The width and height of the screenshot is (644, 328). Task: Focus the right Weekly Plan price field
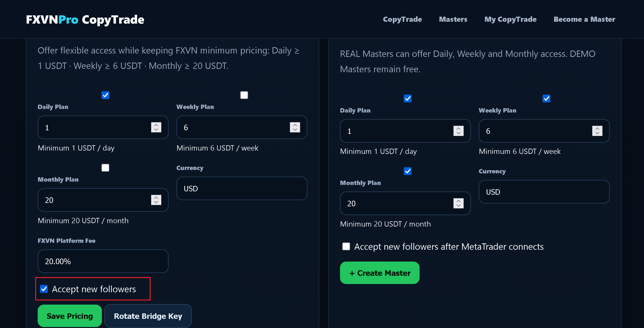(x=544, y=131)
